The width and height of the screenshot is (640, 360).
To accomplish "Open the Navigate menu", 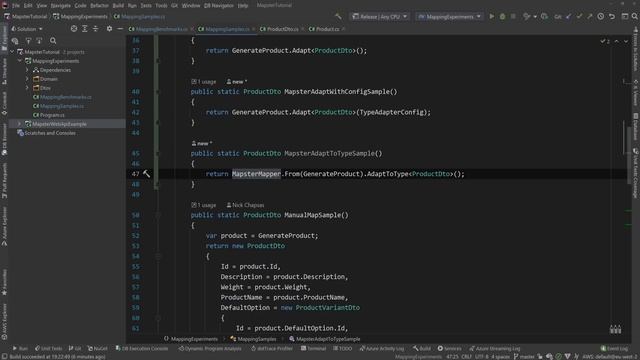I will (x=60, y=6).
